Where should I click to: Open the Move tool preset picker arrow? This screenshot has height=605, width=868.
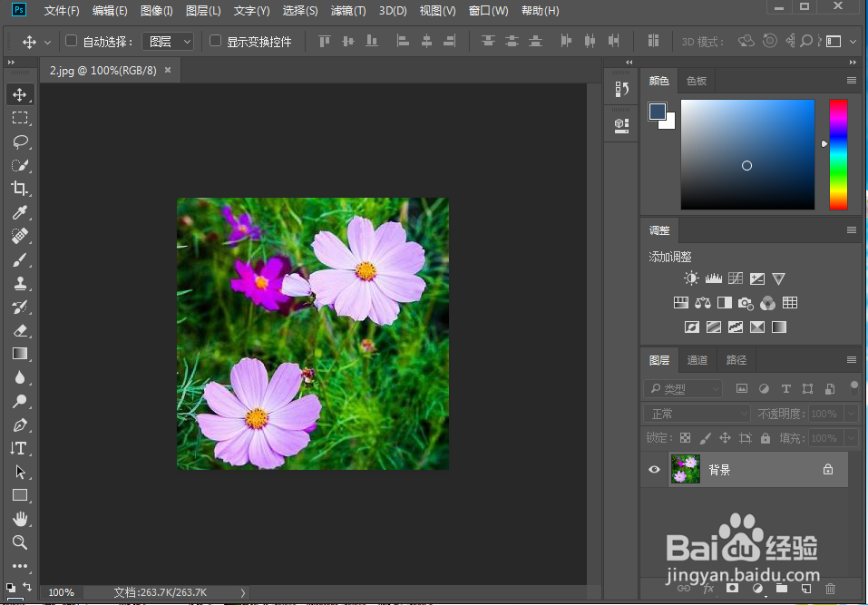[47, 42]
